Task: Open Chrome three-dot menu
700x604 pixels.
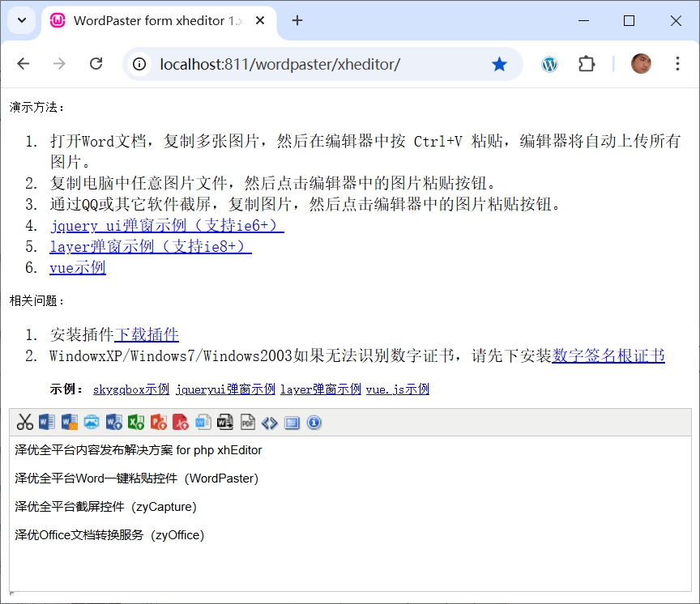Action: pos(677,64)
